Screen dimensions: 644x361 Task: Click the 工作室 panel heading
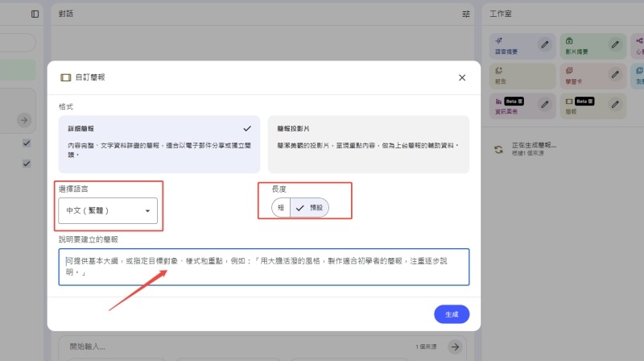pos(500,14)
